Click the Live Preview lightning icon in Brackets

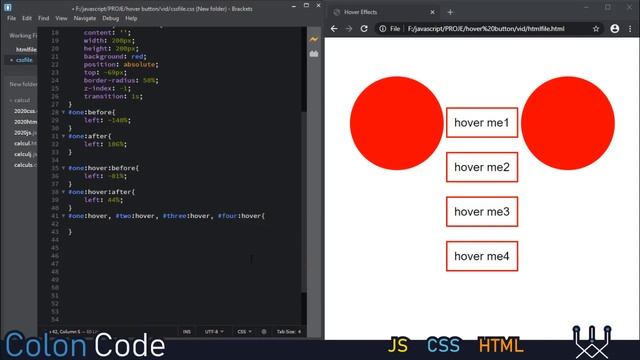[x=313, y=40]
